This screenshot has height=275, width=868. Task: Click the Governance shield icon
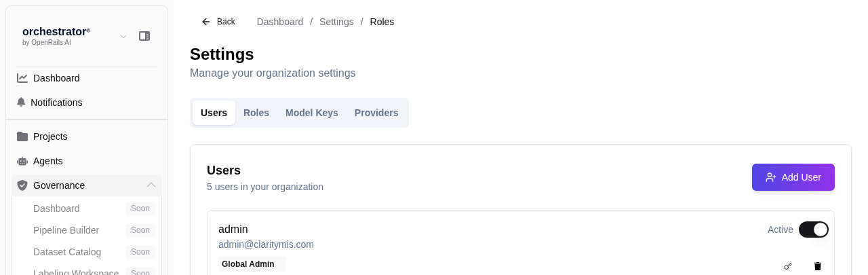(22, 185)
